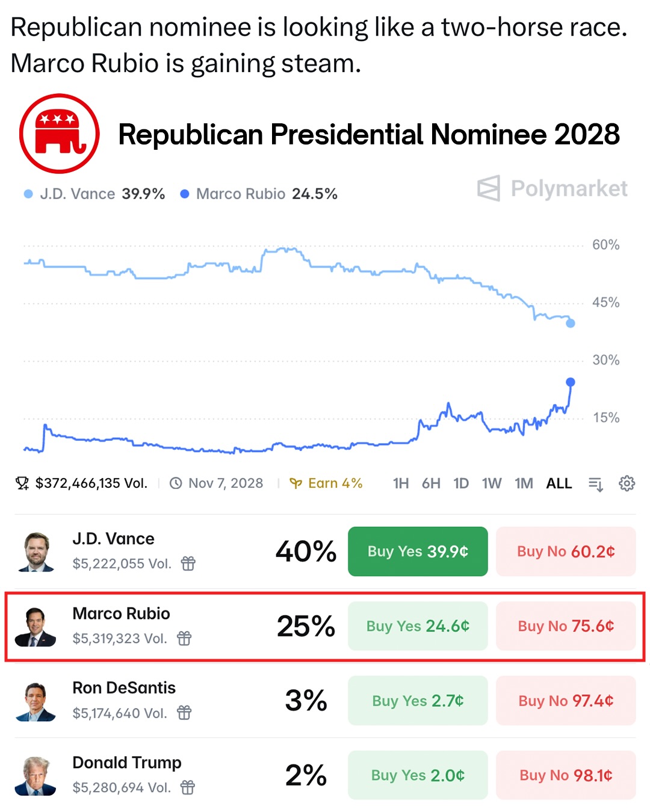Open the chart settings gear icon
The width and height of the screenshot is (650, 812).
click(627, 484)
